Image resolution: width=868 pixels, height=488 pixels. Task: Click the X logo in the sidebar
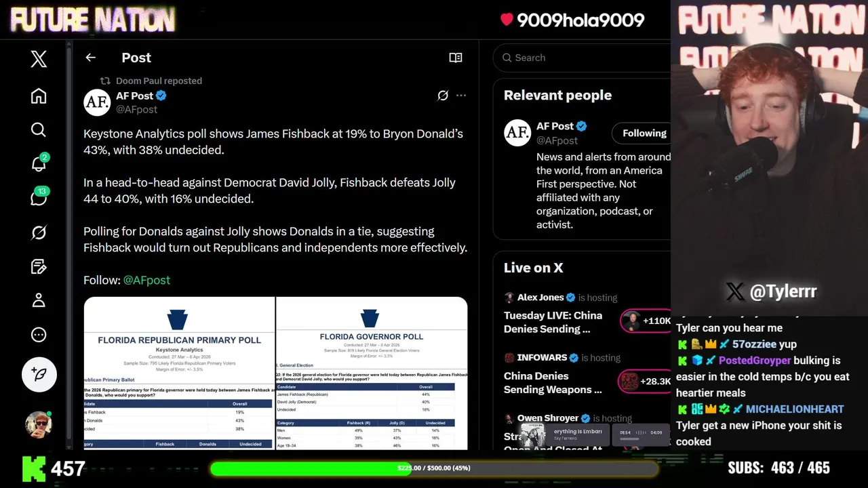[x=39, y=59]
